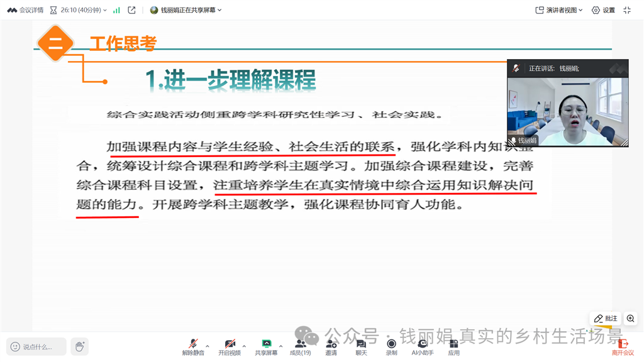Click the muted mic icon in speaker panel header
This screenshot has width=644, height=362.
tap(516, 69)
